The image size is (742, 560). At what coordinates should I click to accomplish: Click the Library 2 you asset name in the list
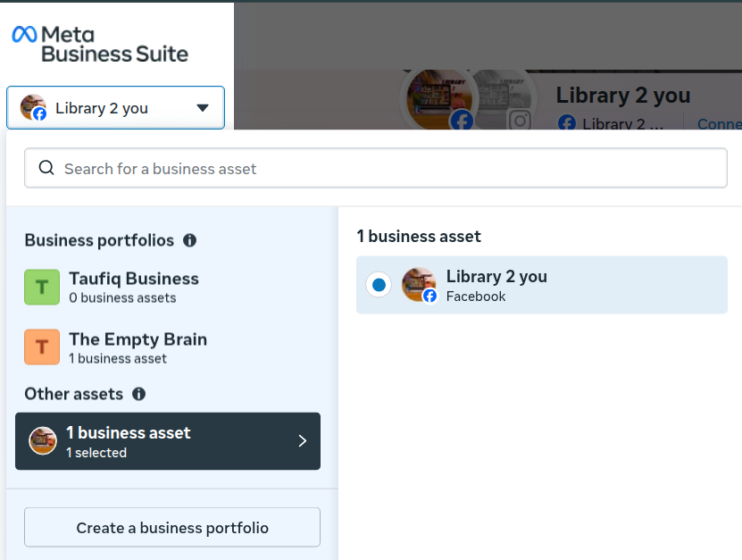point(496,277)
